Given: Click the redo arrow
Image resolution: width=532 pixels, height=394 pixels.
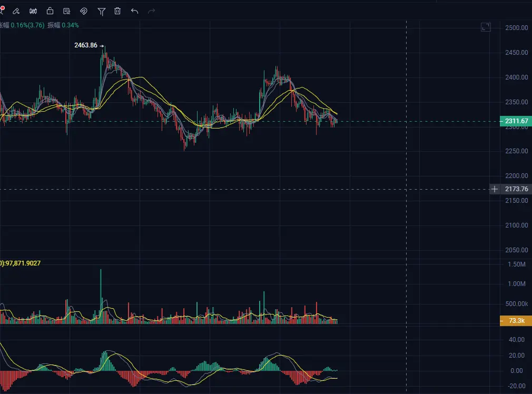Looking at the screenshot, I should [x=151, y=11].
